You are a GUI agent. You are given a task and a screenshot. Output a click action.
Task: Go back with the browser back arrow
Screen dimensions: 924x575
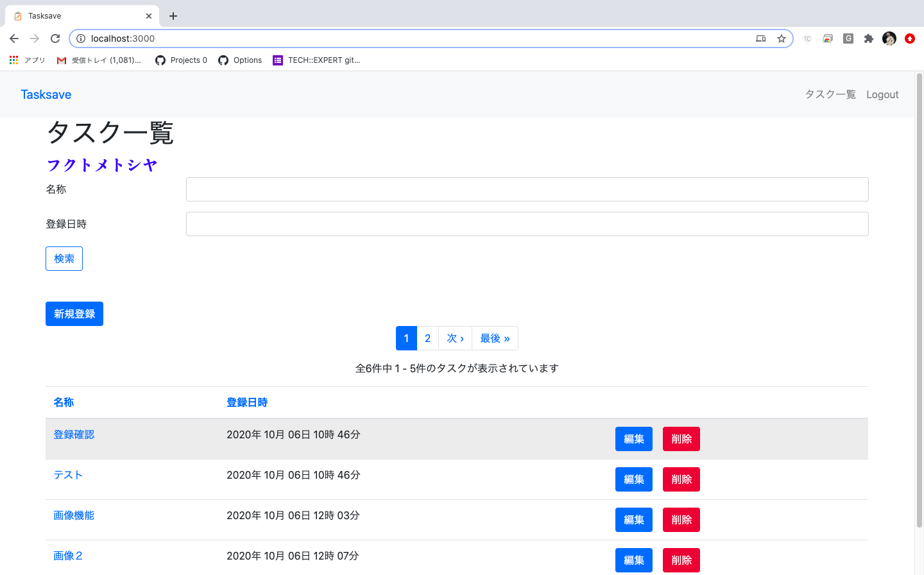[14, 39]
